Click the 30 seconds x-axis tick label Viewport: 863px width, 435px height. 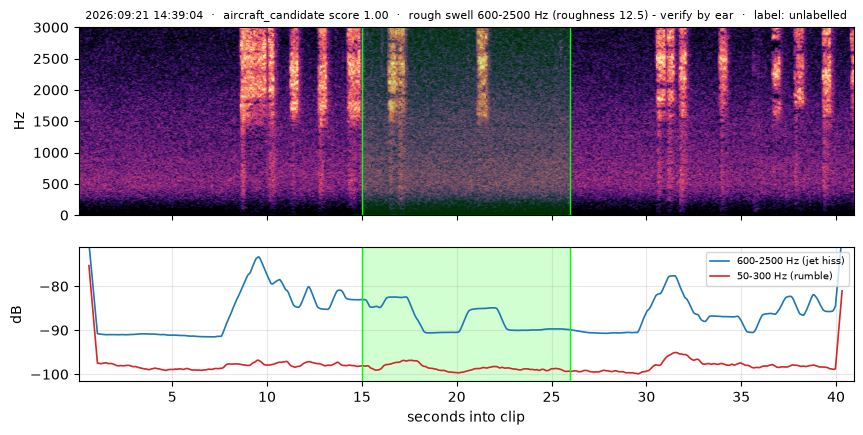(647, 396)
